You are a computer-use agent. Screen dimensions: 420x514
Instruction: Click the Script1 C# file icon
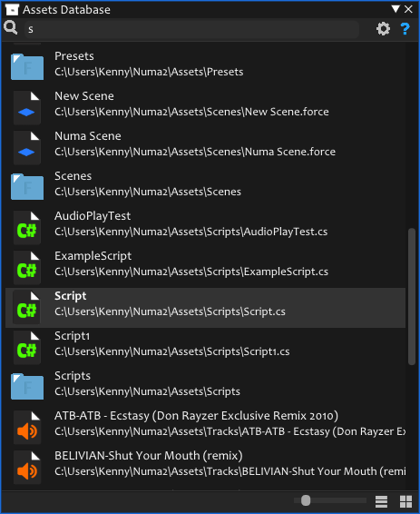(x=27, y=348)
